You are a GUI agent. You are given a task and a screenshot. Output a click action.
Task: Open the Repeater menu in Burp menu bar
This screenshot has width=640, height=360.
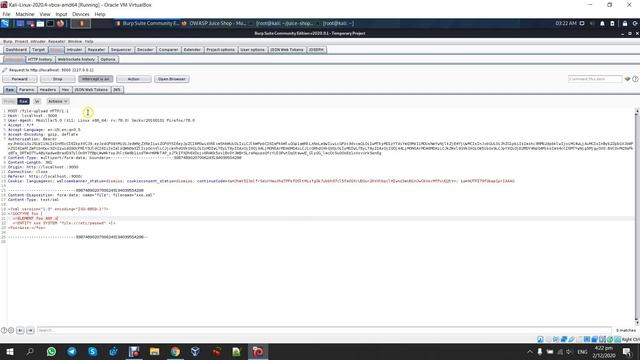56,41
